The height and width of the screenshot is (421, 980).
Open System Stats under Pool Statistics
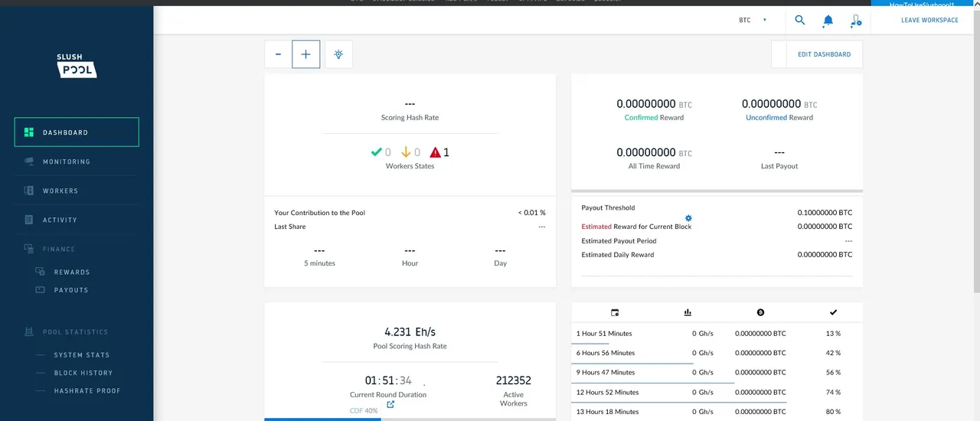(x=82, y=355)
